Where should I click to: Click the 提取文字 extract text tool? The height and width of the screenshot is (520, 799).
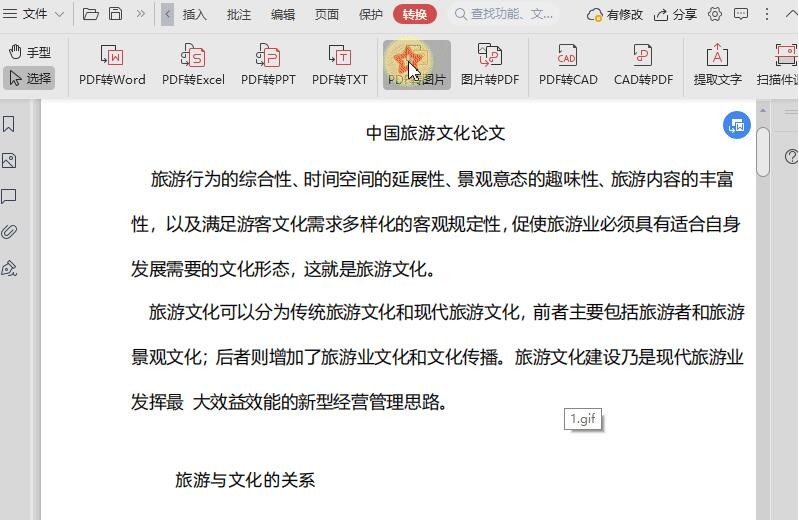click(717, 65)
